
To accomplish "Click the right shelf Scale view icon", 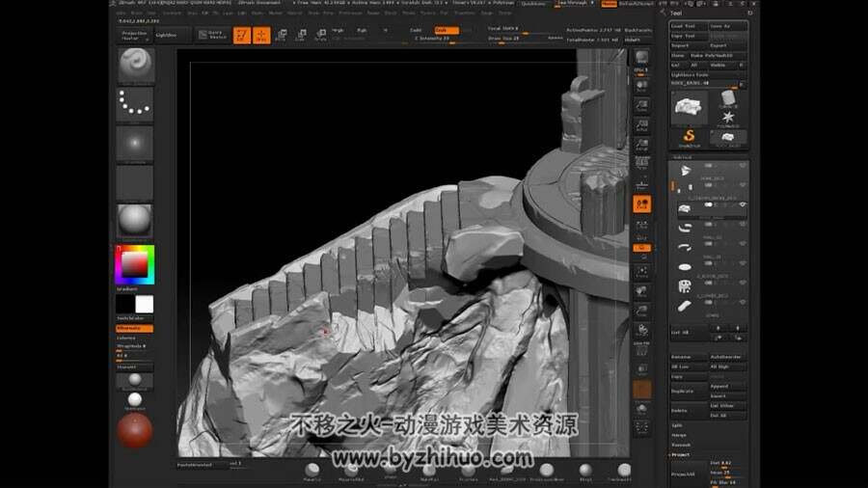I will tap(641, 311).
